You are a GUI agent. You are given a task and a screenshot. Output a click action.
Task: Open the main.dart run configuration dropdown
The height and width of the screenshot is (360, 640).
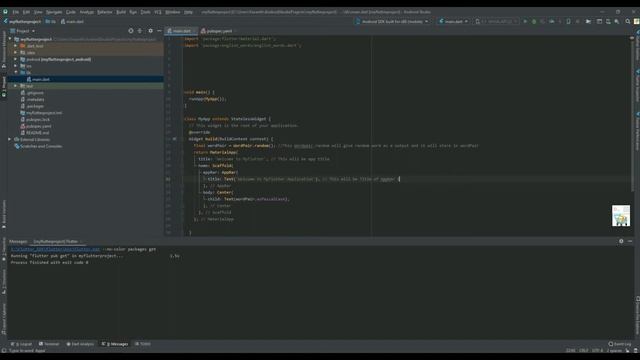point(453,21)
